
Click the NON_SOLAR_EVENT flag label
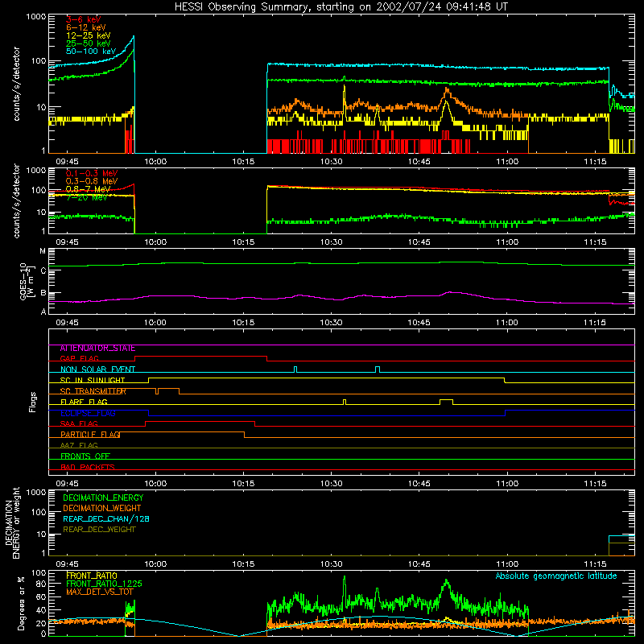tap(97, 369)
